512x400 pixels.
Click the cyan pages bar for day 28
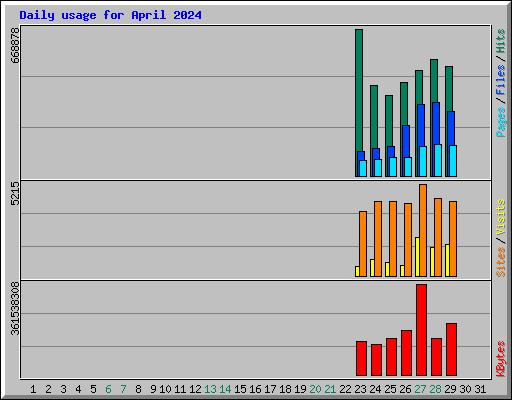[x=438, y=160]
